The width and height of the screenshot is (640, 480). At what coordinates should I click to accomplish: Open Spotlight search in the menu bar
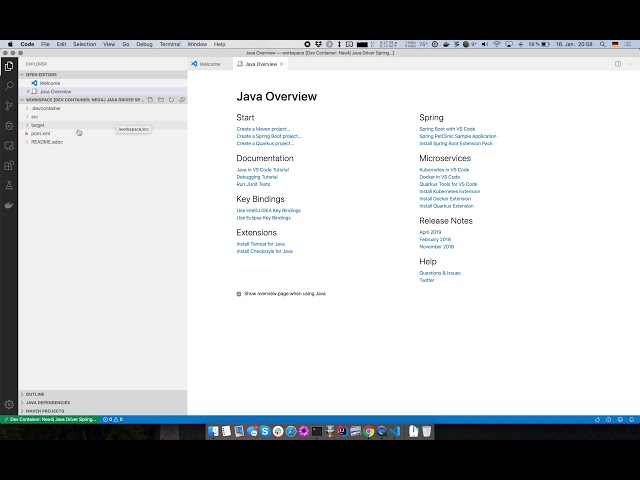point(602,44)
